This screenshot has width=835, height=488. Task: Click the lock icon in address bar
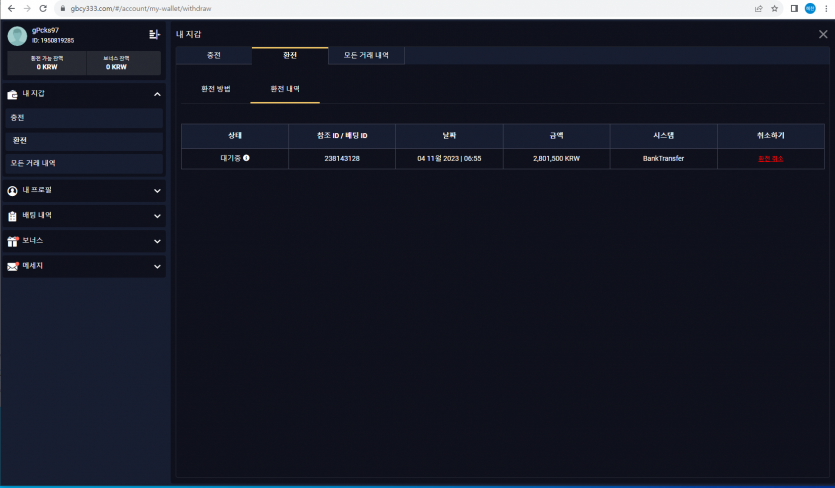[x=63, y=9]
